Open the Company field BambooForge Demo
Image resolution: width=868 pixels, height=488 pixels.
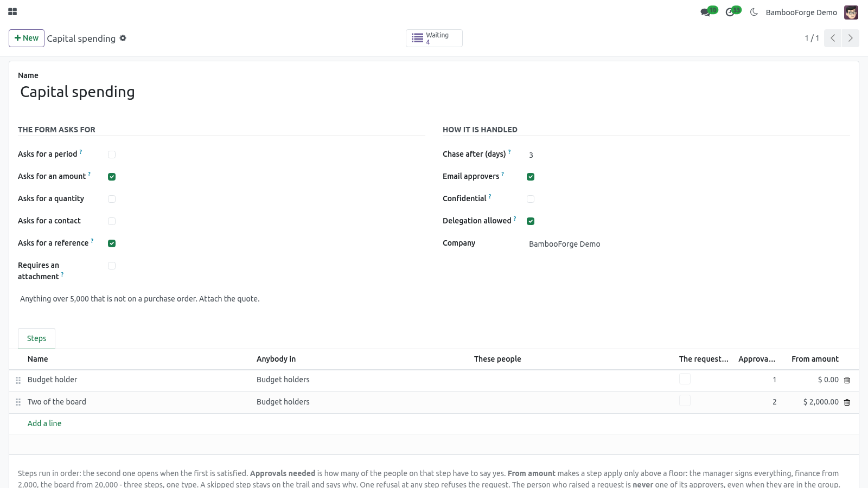tap(688, 244)
